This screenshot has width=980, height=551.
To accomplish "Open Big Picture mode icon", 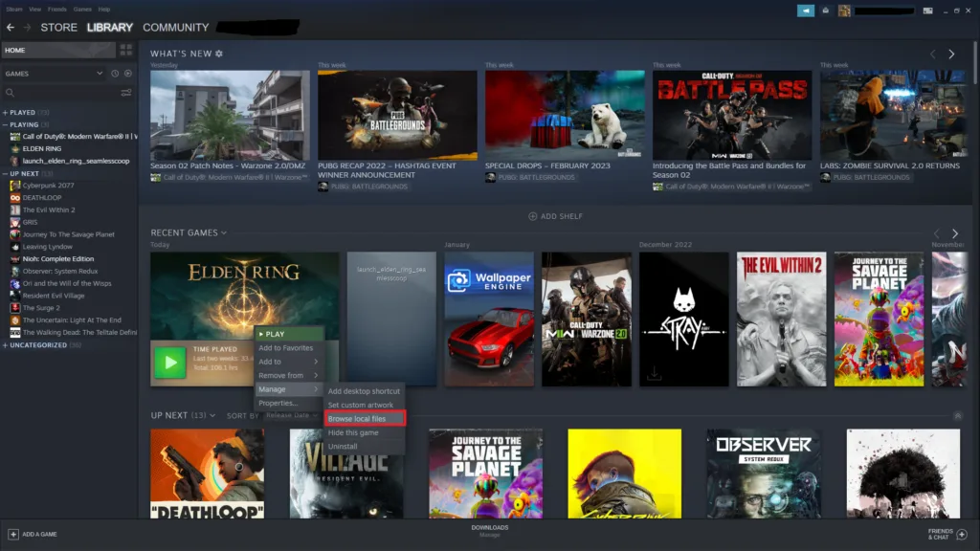I will tap(927, 11).
